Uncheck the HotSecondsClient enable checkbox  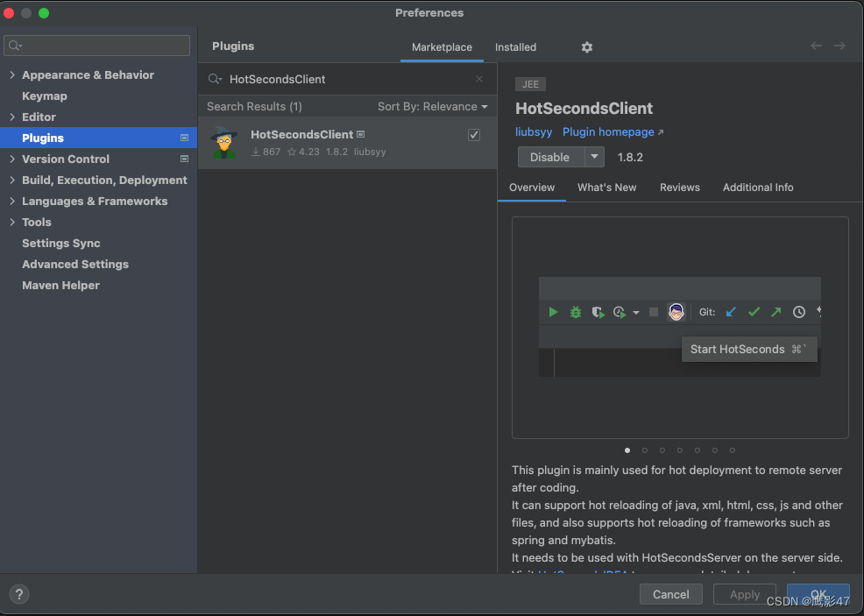(473, 135)
